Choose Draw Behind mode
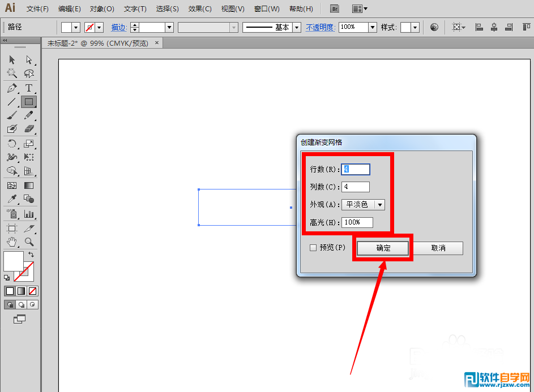This screenshot has width=534, height=392. pos(21,304)
